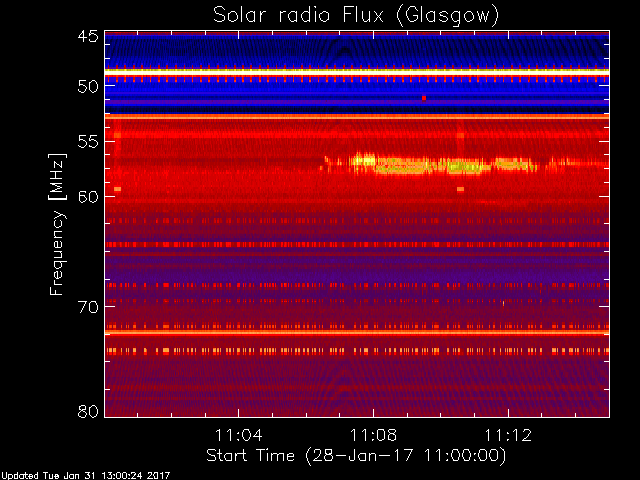The width and height of the screenshot is (640, 480).
Task: Click the small red dot in blue band
Action: pos(424,98)
